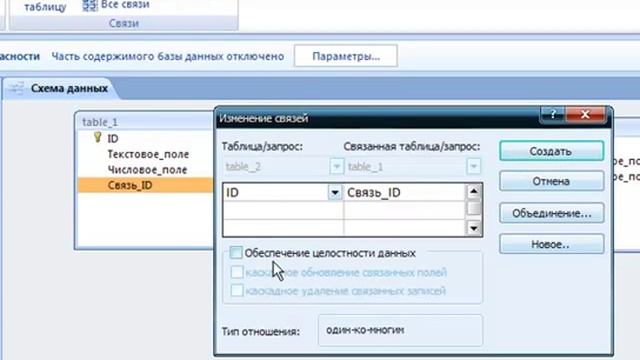Select 'Связь_ID' field in table_1
Viewport: 640px width, 360px height.
[145, 185]
